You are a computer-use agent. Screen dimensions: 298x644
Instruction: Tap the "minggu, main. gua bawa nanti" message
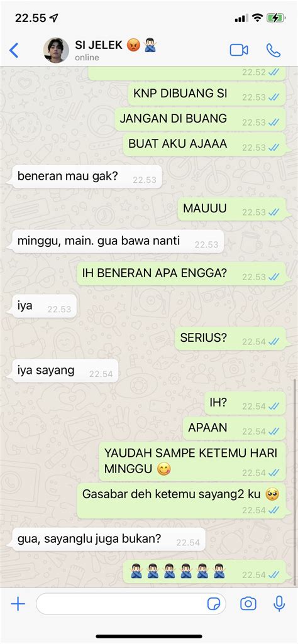pos(118,241)
